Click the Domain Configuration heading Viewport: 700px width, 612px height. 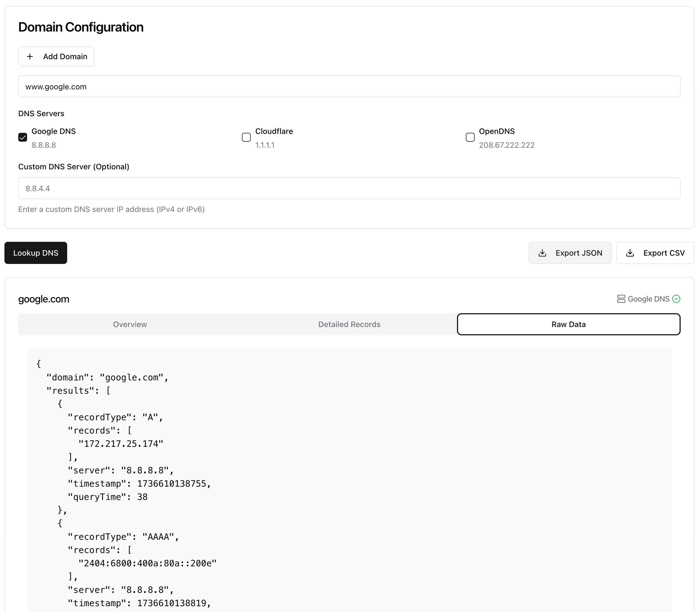pos(81,27)
